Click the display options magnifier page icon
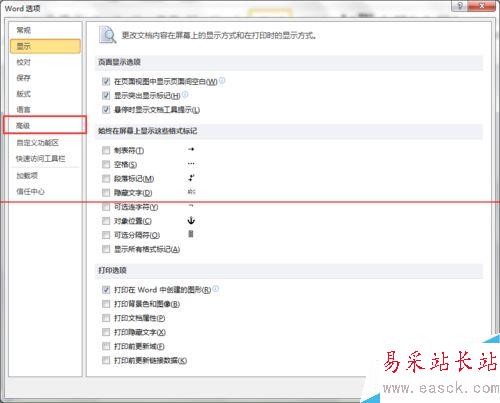Viewport: 500px width, 403px height. pos(107,35)
